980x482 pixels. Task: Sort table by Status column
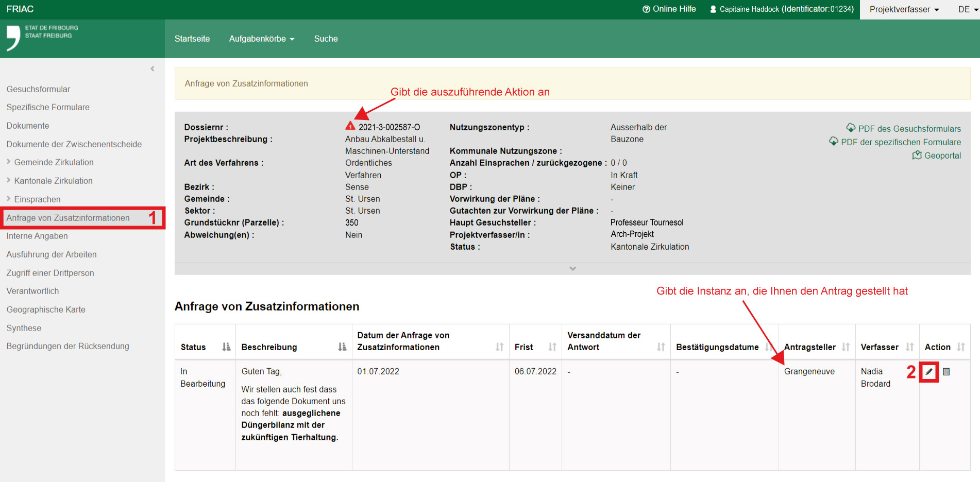pyautogui.click(x=226, y=347)
